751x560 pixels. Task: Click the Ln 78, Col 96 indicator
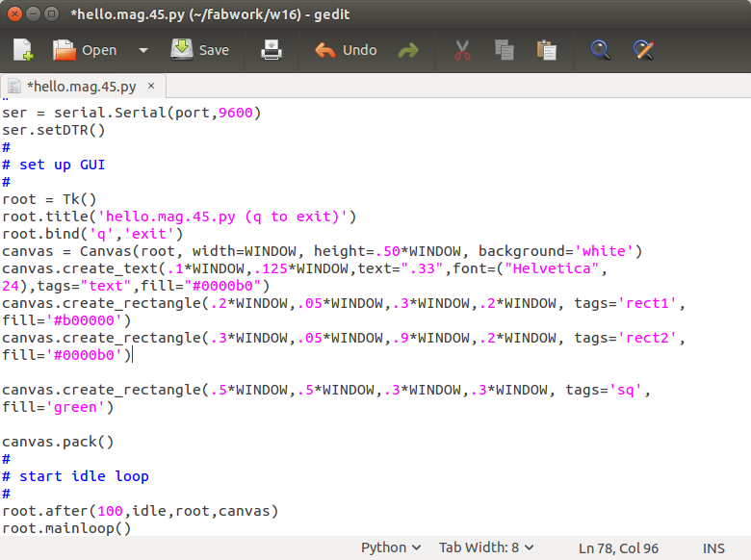pos(618,548)
